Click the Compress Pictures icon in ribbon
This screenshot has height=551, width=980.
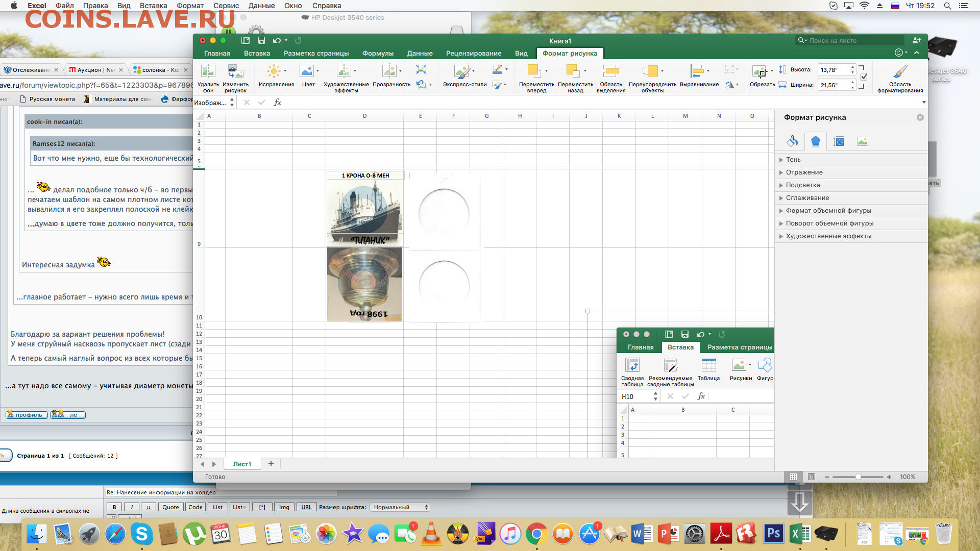[421, 69]
